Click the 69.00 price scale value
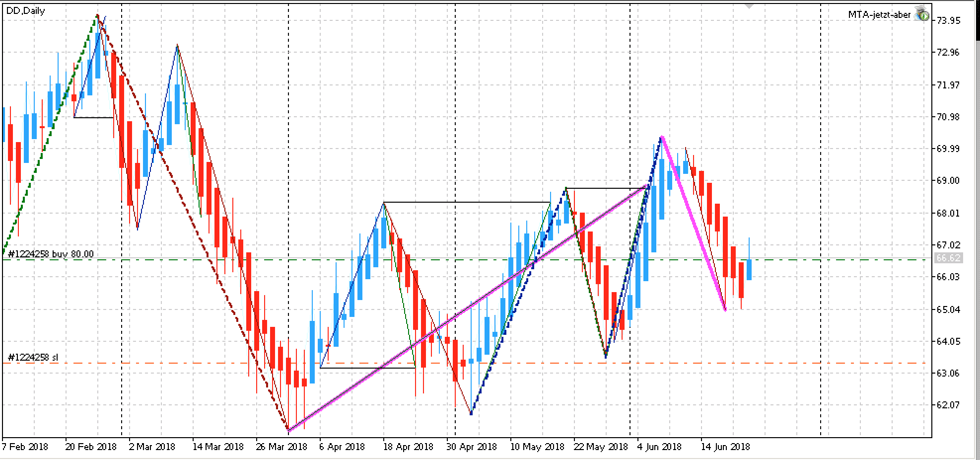 (x=948, y=181)
